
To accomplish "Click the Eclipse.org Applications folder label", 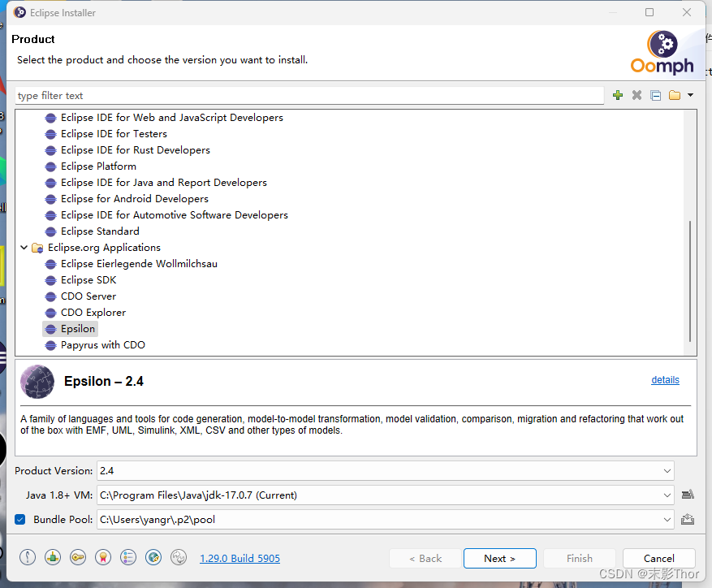I will (104, 248).
